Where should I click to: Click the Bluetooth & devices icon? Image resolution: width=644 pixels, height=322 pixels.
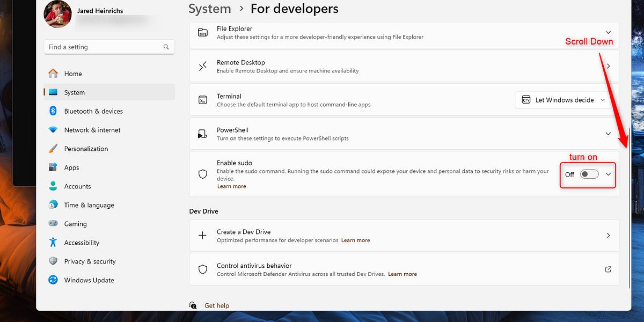(53, 111)
